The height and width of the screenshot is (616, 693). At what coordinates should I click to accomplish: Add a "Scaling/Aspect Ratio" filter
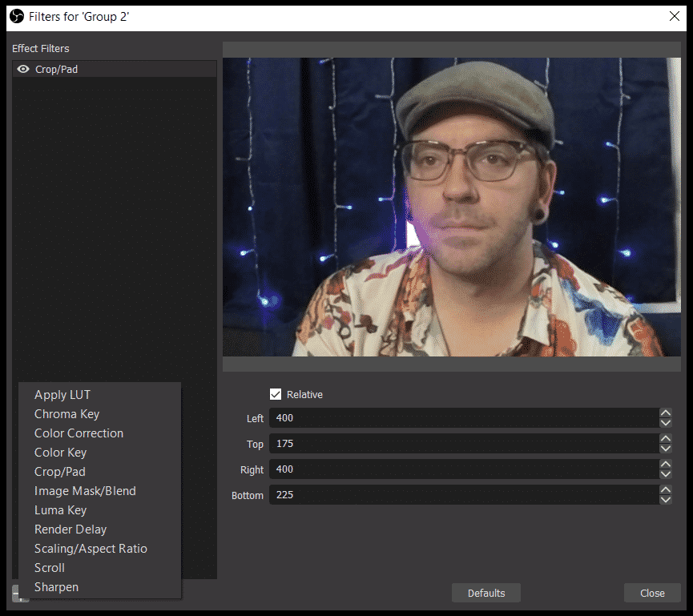point(91,548)
